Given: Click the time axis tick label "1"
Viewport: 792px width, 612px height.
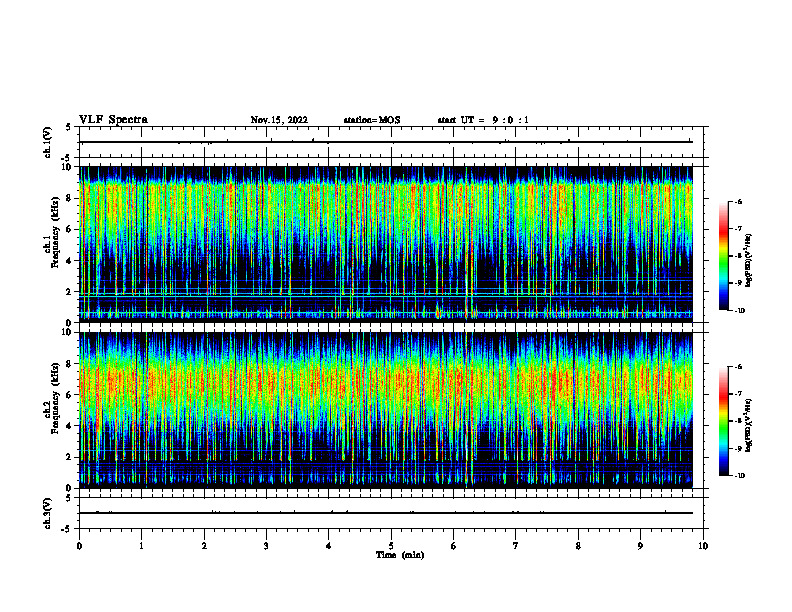Looking at the screenshot, I should tap(141, 546).
